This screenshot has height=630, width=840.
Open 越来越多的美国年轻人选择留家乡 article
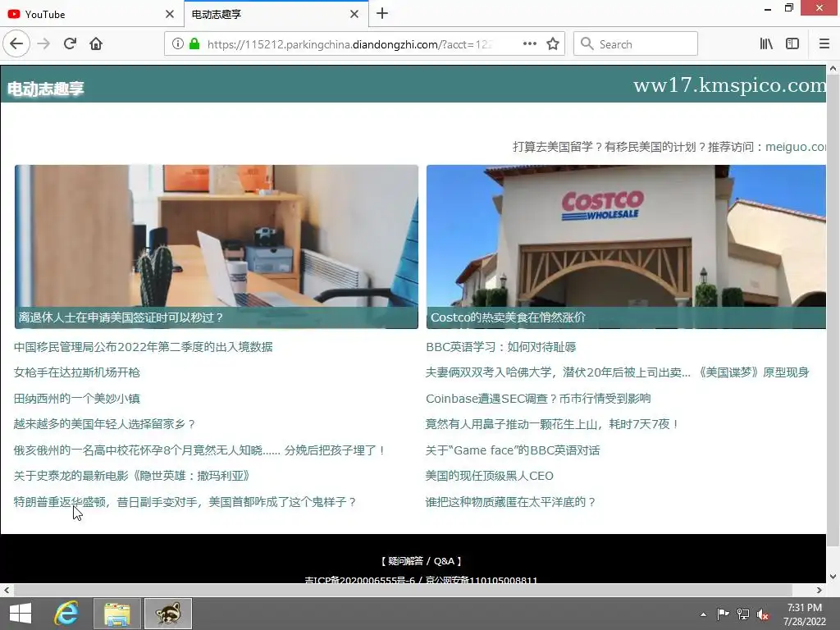(104, 424)
